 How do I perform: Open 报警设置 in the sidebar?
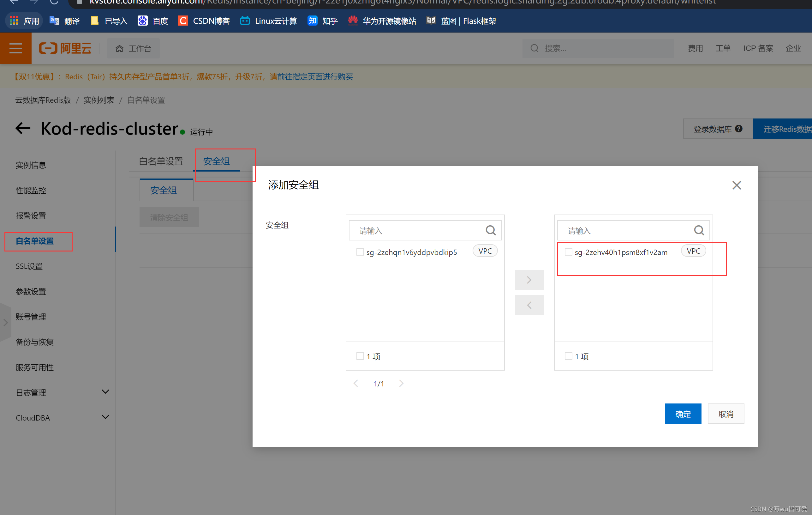pos(31,216)
